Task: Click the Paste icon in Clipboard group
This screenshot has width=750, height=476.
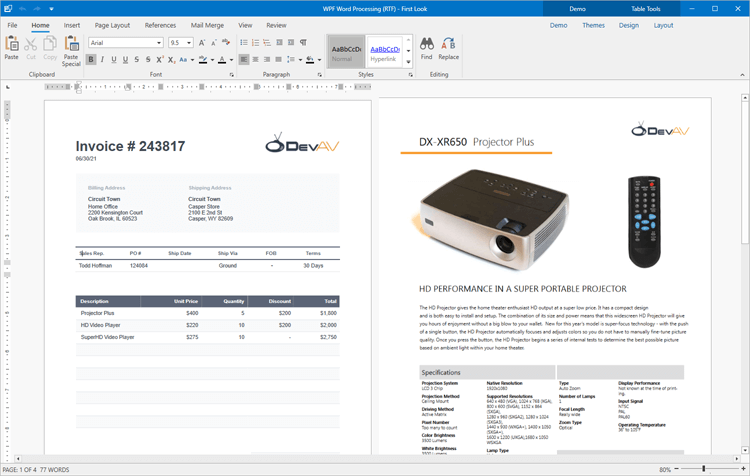Action: 12,48
